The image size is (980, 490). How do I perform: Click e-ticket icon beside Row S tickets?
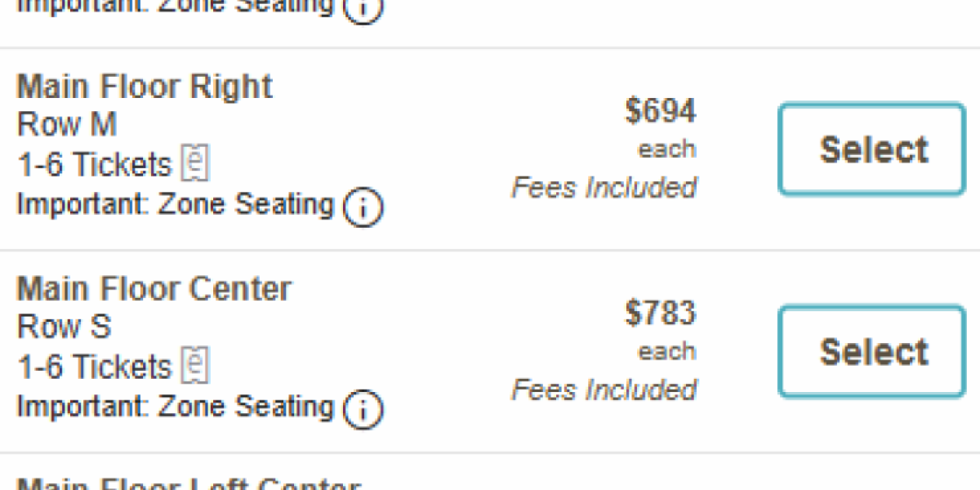(x=196, y=366)
